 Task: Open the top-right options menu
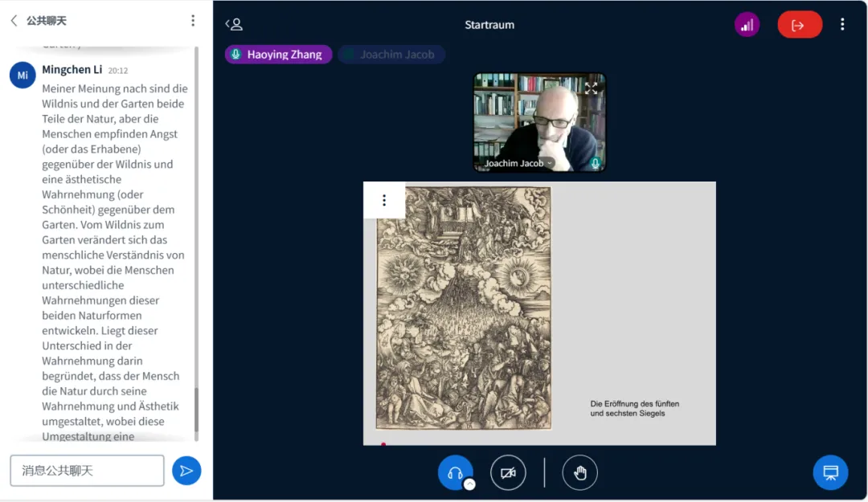point(842,24)
